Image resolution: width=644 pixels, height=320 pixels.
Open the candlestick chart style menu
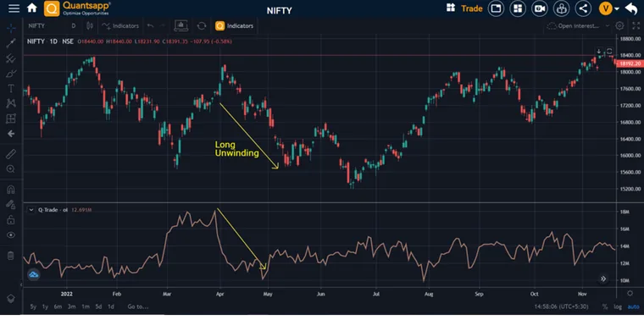(x=90, y=26)
